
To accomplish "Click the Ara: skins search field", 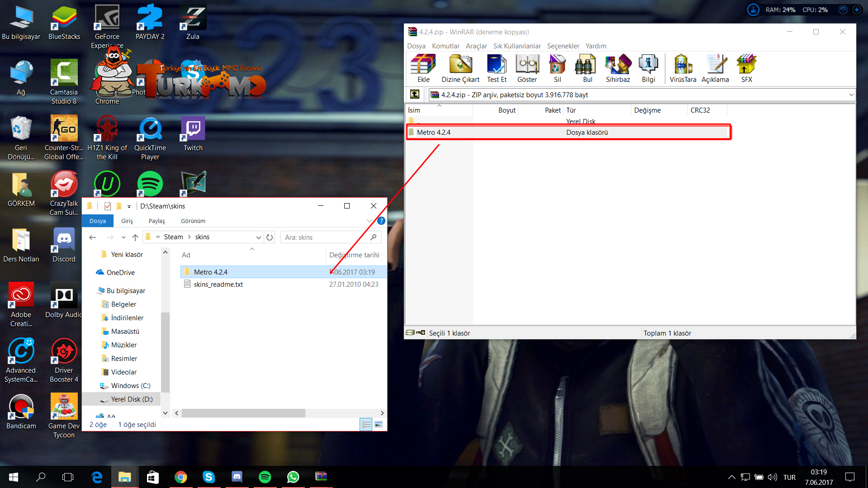I will click(x=331, y=237).
